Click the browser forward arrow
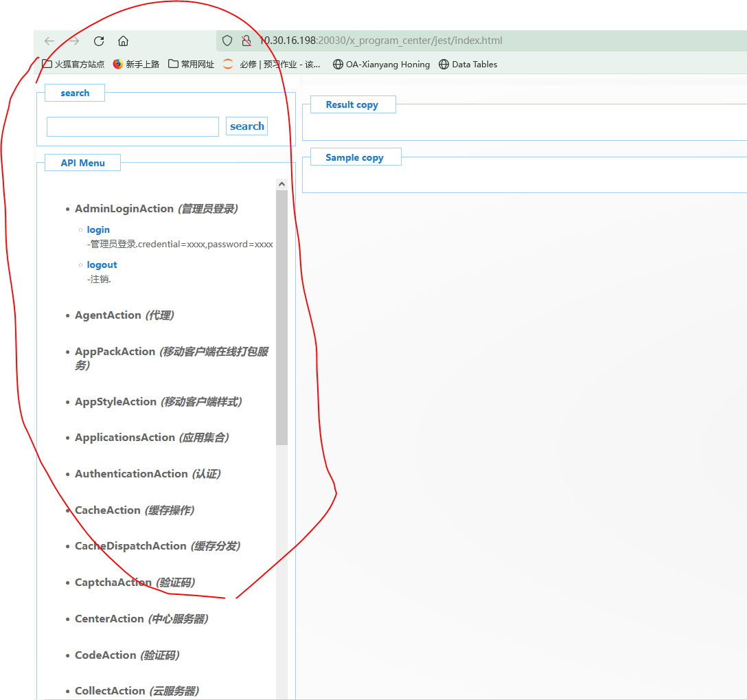747x700 pixels. click(74, 41)
